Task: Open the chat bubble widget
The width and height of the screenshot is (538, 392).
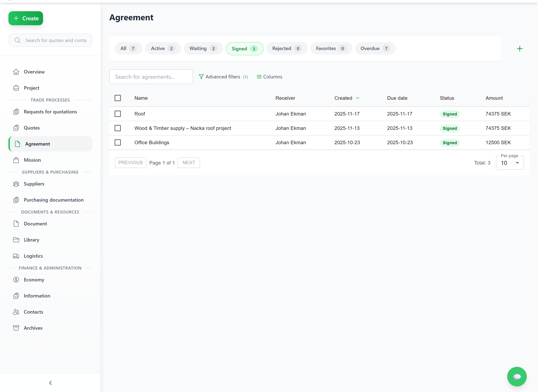Action: click(x=517, y=376)
